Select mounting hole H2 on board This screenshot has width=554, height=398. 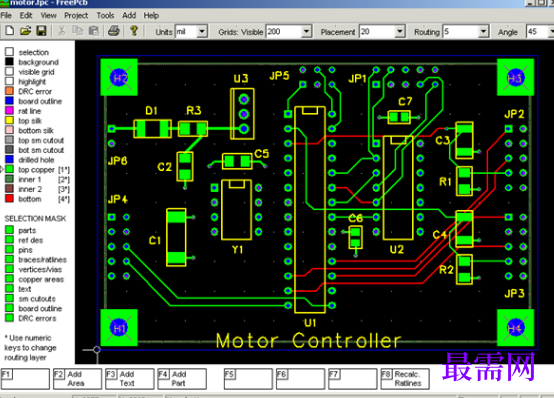coord(119,77)
